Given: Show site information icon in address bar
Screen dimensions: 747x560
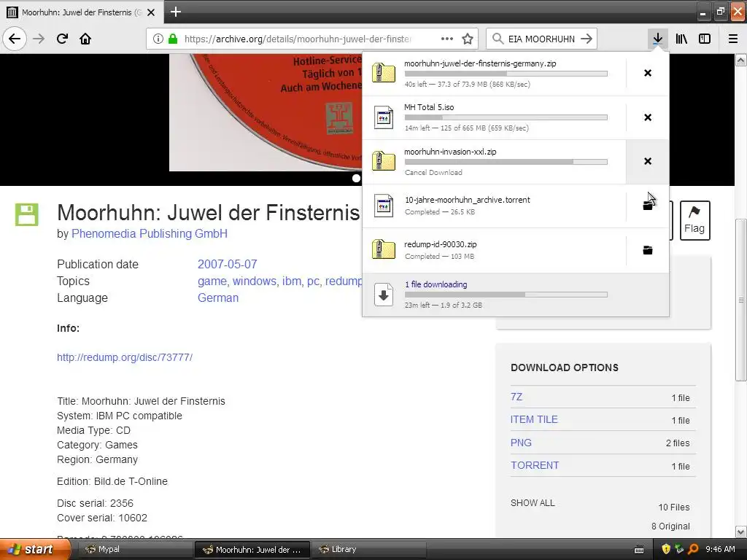Looking at the screenshot, I should coord(158,39).
